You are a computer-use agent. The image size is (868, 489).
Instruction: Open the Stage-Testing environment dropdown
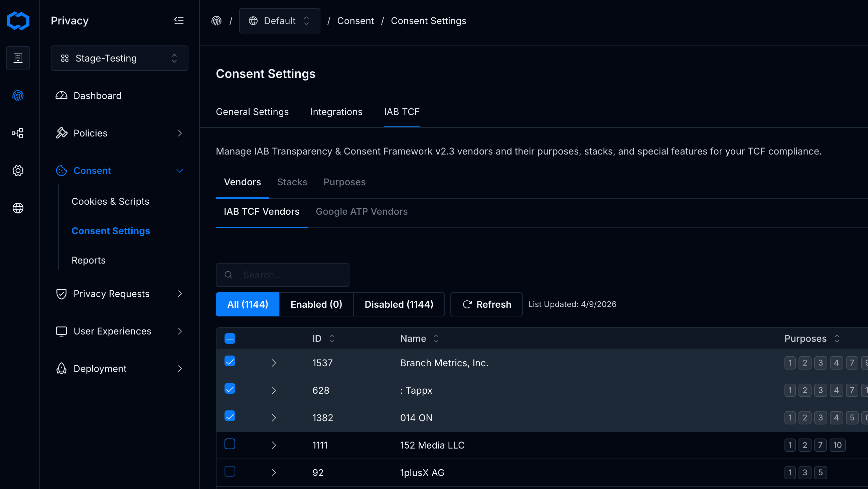point(119,58)
